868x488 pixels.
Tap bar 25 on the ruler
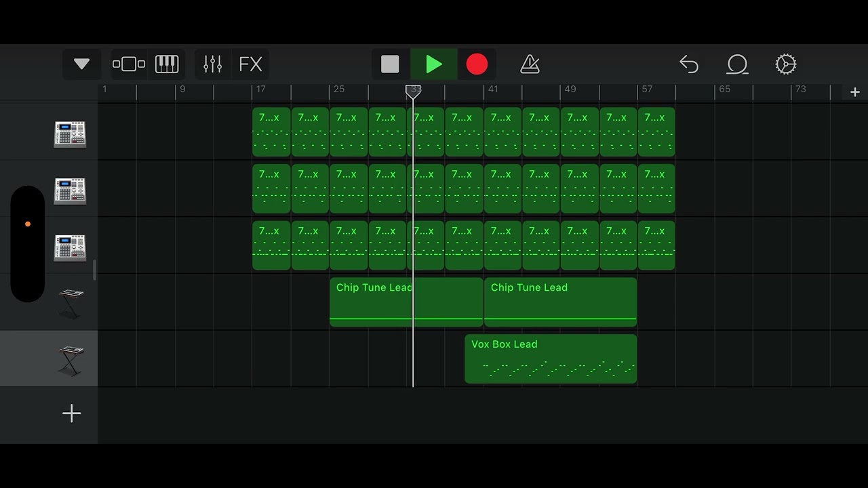coord(339,89)
